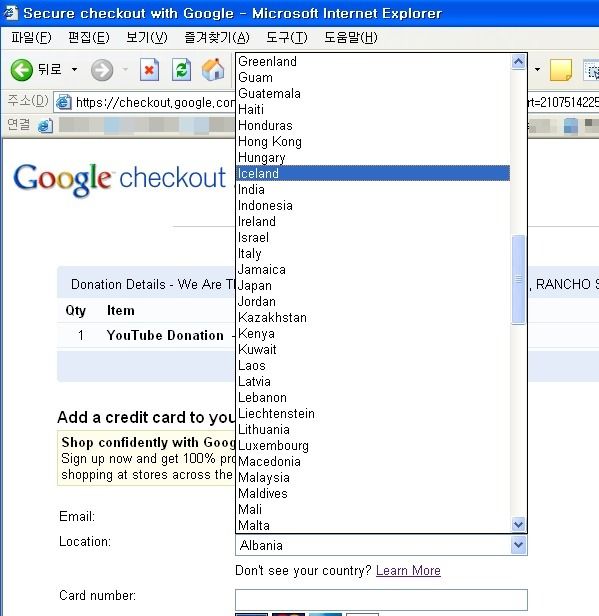This screenshot has width=599, height=616.
Task: Select Israel from country list
Action: [373, 237]
